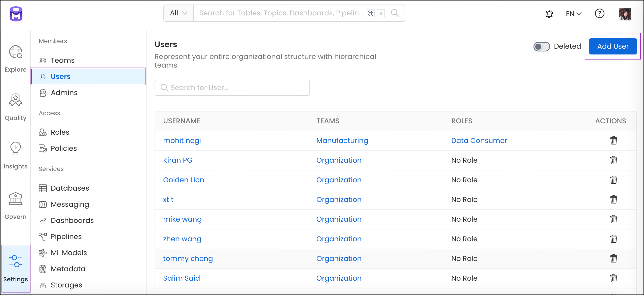Open Databases under Services
The image size is (644, 295).
click(88, 188)
